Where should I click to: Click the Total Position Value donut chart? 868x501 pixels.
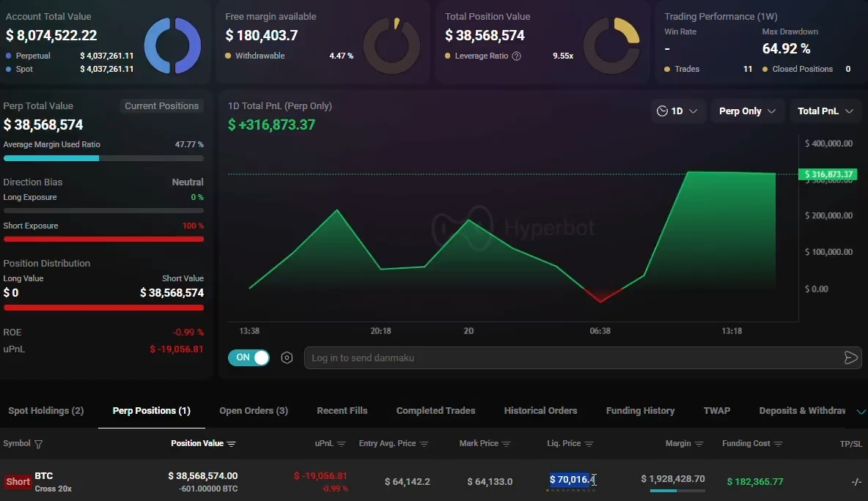(611, 45)
